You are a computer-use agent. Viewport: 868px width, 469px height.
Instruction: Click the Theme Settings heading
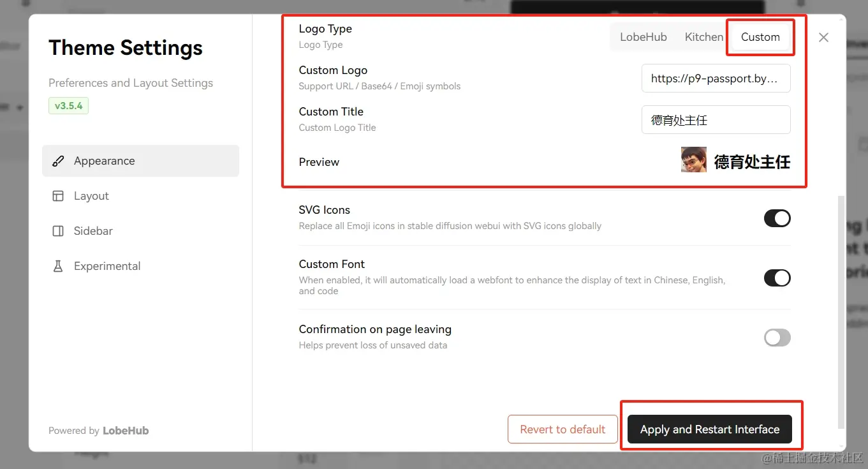click(x=126, y=48)
